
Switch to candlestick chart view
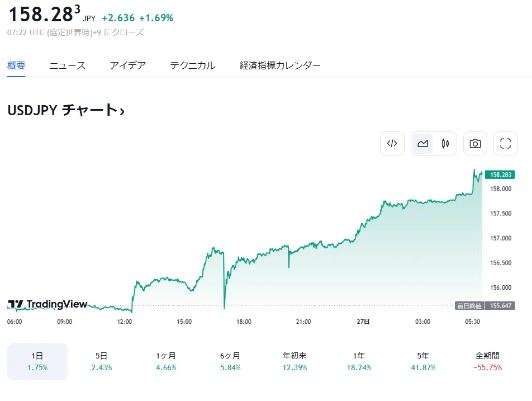[445, 143]
